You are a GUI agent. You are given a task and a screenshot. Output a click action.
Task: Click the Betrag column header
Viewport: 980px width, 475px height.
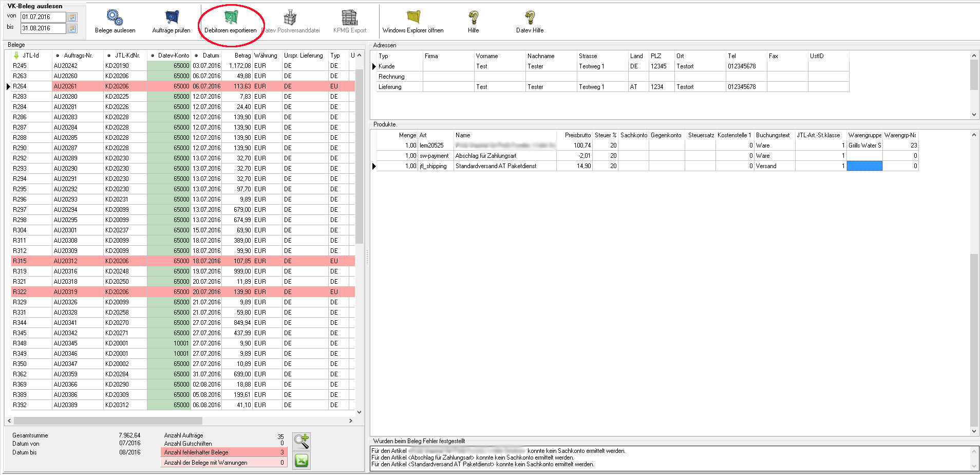(242, 56)
